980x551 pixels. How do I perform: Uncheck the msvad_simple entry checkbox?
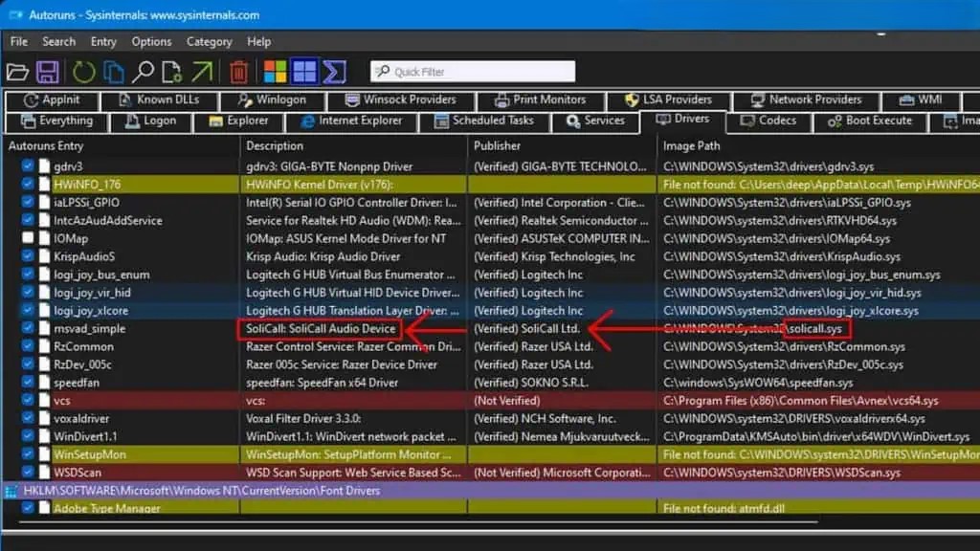[28, 328]
